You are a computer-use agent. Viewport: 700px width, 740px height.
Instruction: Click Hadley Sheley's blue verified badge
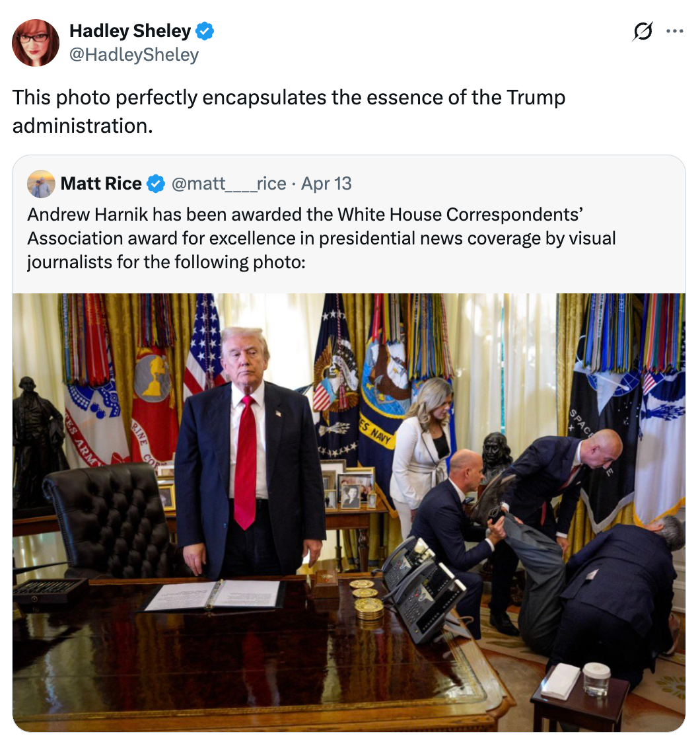pyautogui.click(x=205, y=31)
